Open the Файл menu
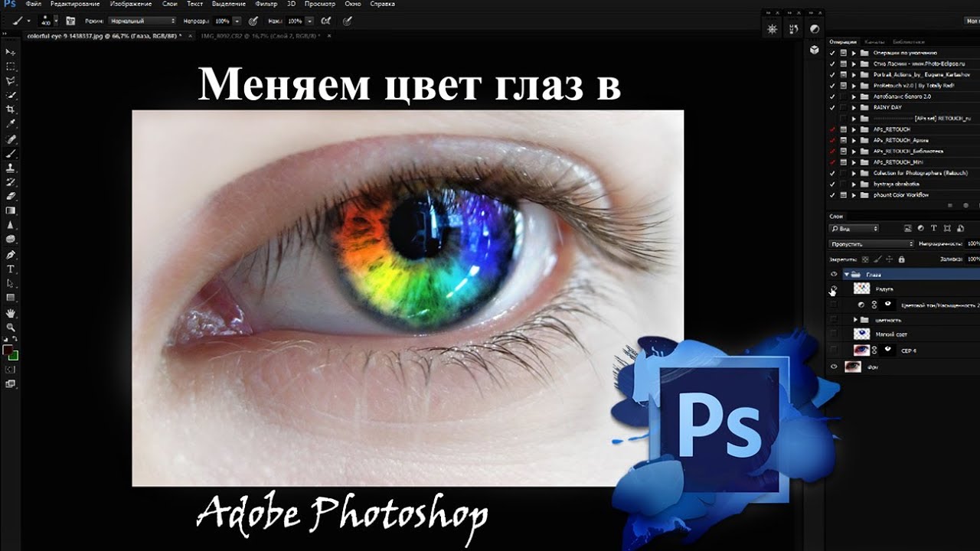 point(33,4)
